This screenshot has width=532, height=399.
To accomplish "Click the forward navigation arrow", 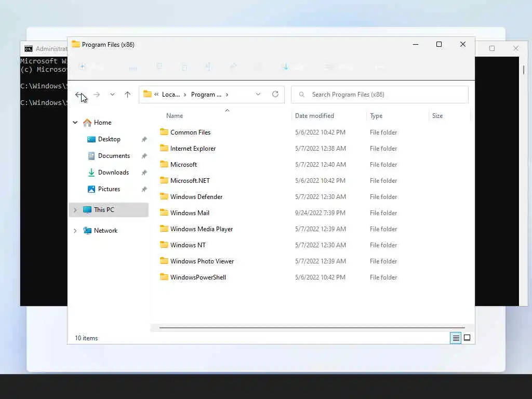I will (97, 95).
